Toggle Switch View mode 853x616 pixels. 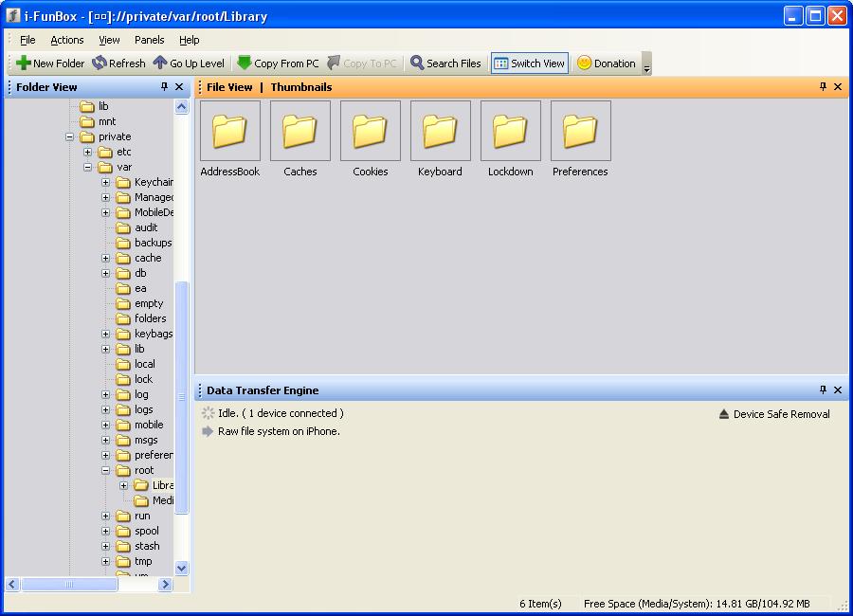pos(529,63)
